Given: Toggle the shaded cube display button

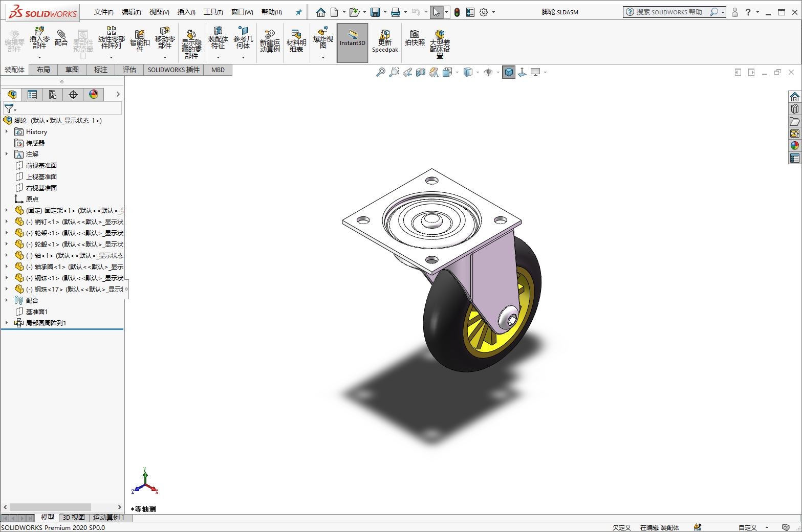Looking at the screenshot, I should (x=509, y=72).
